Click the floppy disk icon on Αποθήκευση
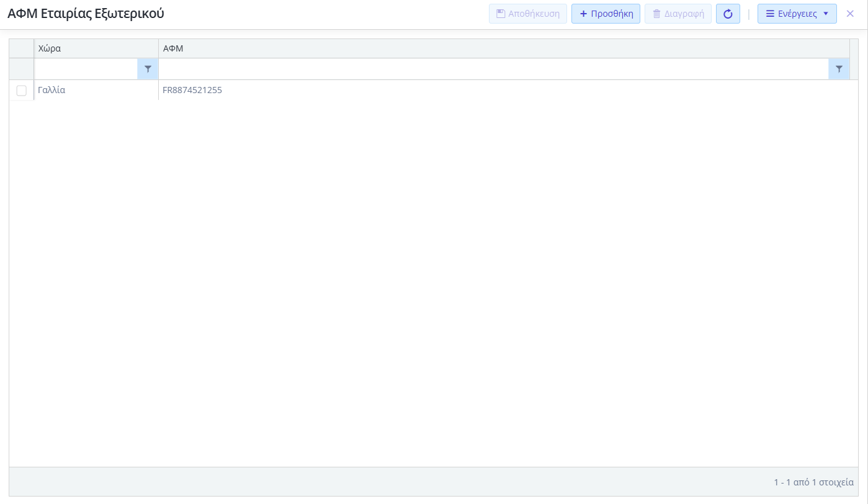This screenshot has height=504, width=868. point(500,14)
